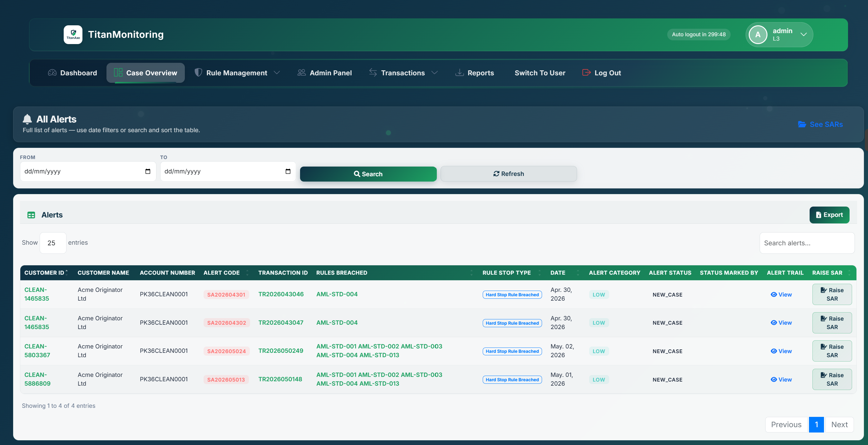Open customer CLEAN-5803367
This screenshot has width=868, height=445.
pyautogui.click(x=37, y=351)
